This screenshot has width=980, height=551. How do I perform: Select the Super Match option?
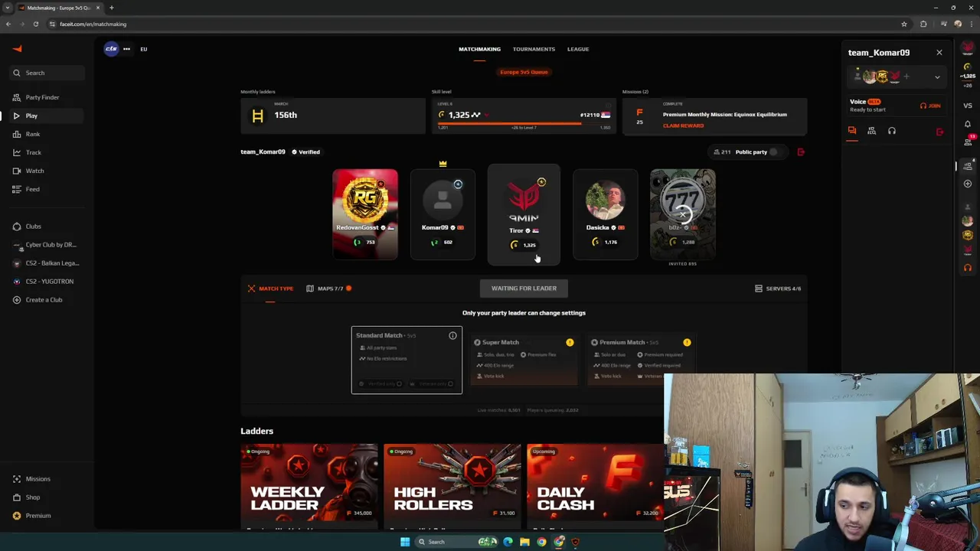(524, 360)
